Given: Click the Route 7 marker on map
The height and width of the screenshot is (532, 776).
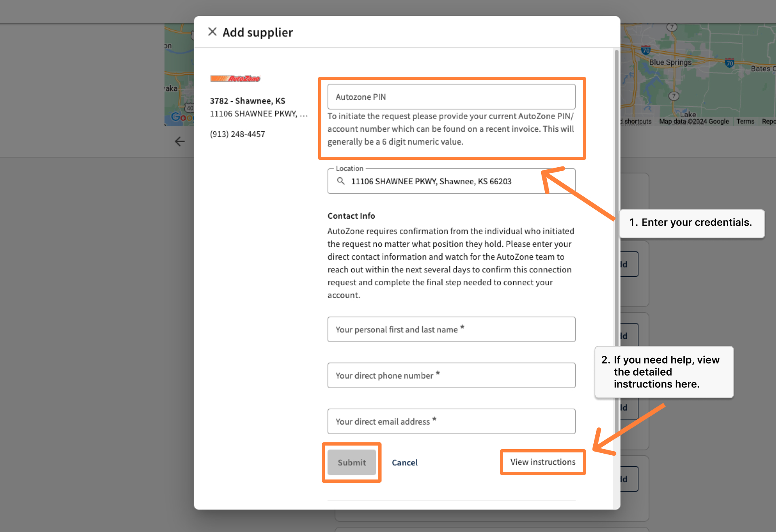Looking at the screenshot, I should coord(673,96).
